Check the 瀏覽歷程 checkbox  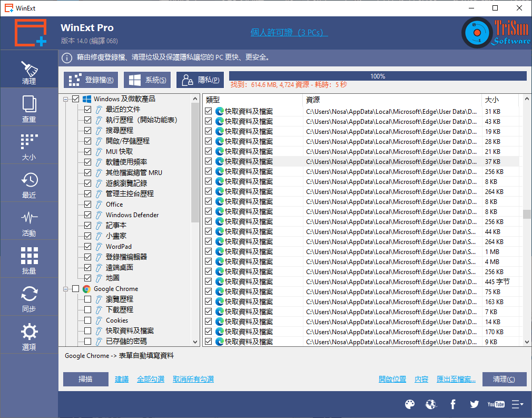[x=88, y=299]
